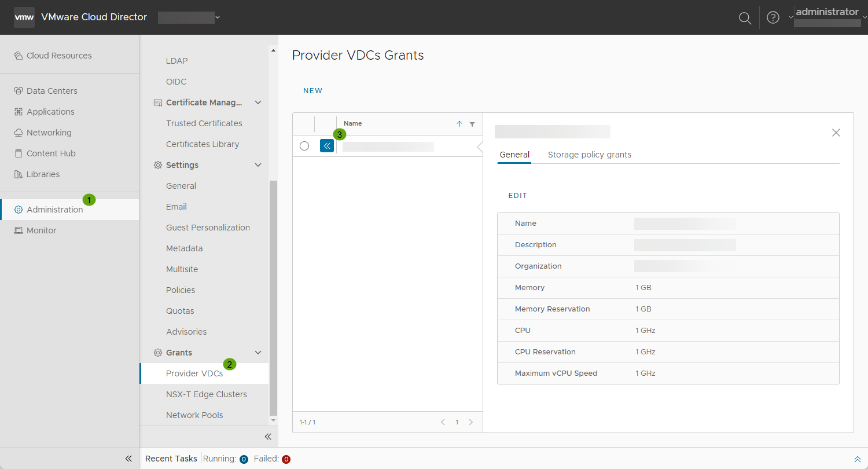Open Quotas settings page
Viewport: 868px width, 469px height.
[x=180, y=311]
